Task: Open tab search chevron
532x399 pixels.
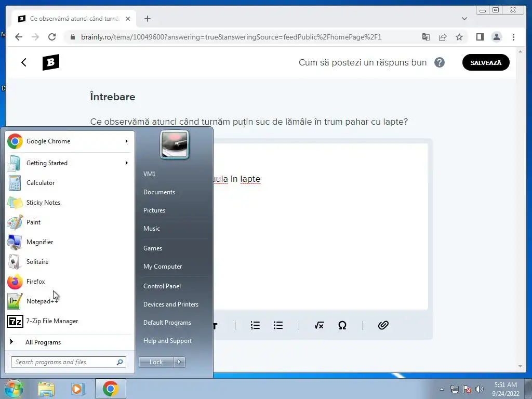Action: click(x=464, y=19)
